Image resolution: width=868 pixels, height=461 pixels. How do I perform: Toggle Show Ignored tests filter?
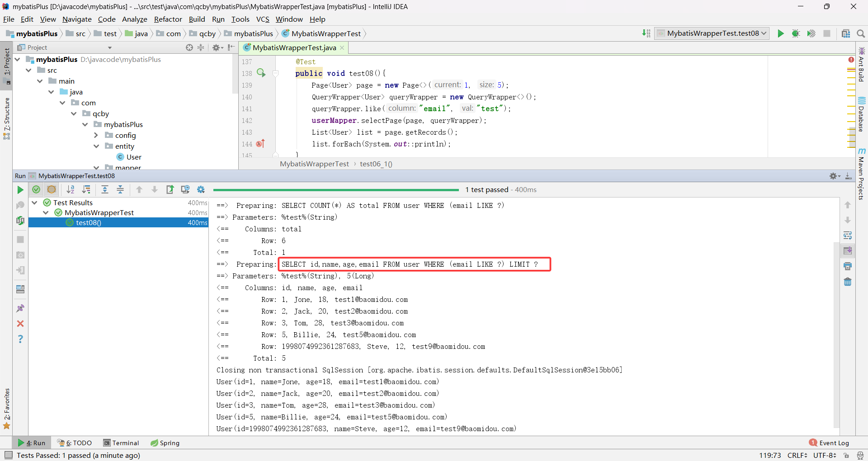tap(52, 190)
